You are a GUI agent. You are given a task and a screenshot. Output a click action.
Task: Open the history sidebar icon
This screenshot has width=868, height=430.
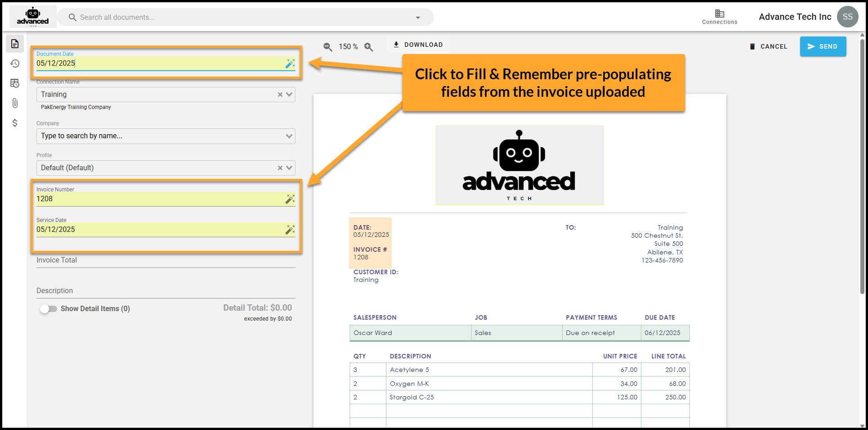pos(15,63)
